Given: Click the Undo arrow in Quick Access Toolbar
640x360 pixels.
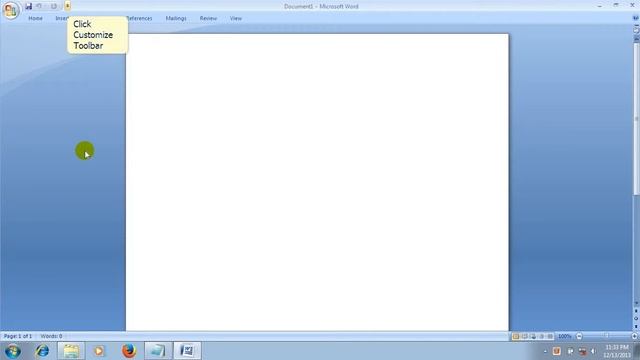Looking at the screenshot, I should [x=39, y=6].
